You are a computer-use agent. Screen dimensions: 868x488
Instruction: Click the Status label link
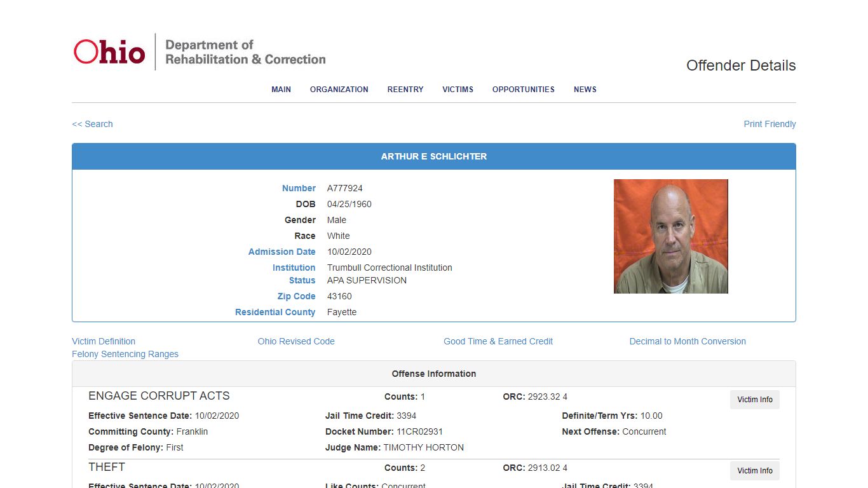[302, 280]
